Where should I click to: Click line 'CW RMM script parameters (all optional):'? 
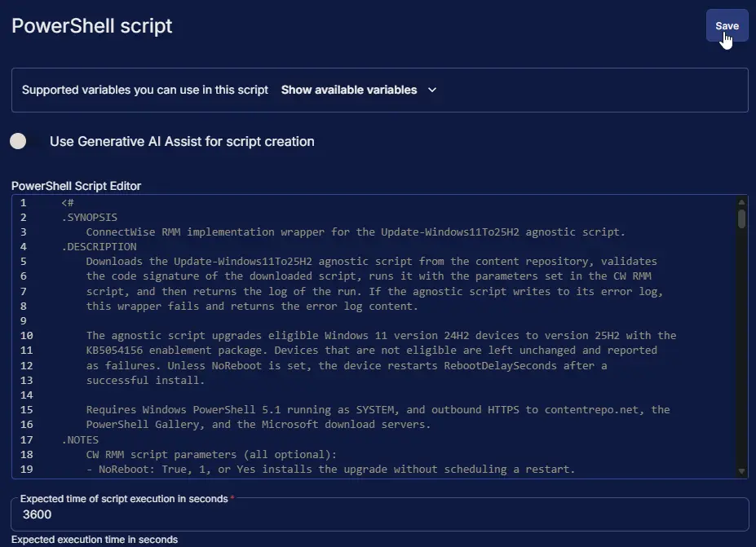click(x=211, y=454)
